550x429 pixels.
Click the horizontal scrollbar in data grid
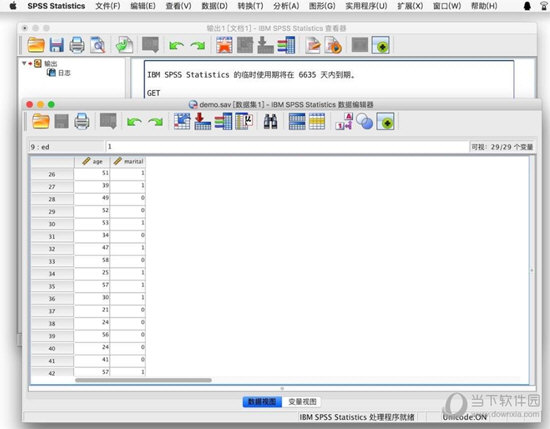143,380
